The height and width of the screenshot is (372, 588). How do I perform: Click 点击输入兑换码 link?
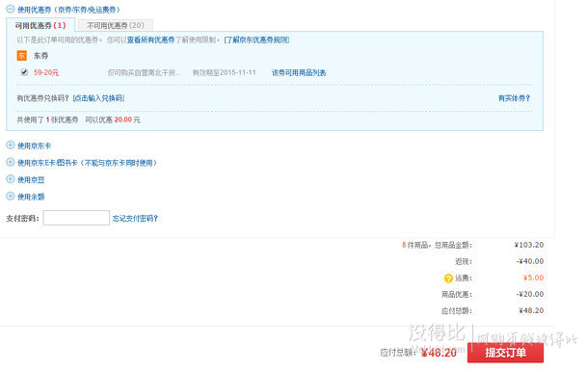[x=98, y=98]
